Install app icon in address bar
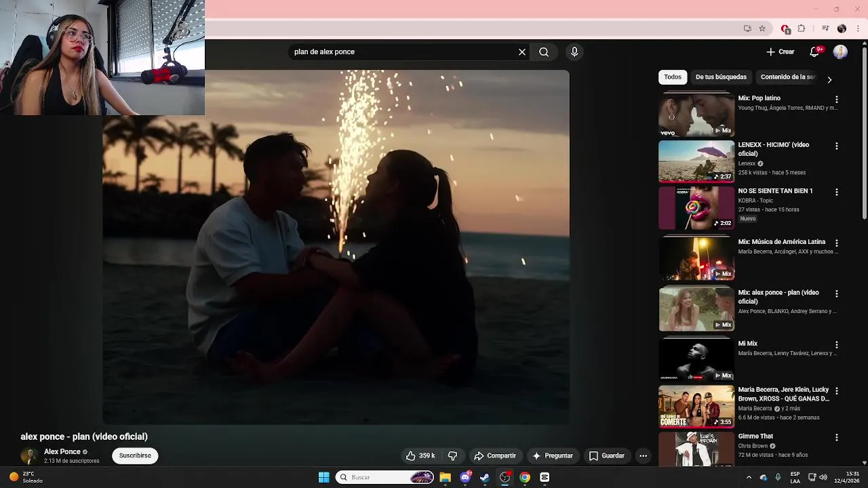This screenshot has height=488, width=868. click(747, 28)
